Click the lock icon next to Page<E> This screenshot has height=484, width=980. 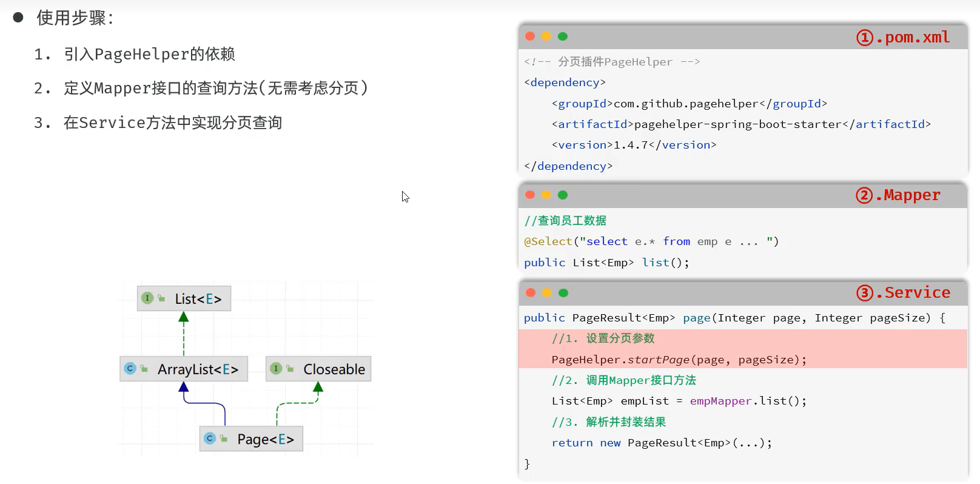tap(224, 439)
